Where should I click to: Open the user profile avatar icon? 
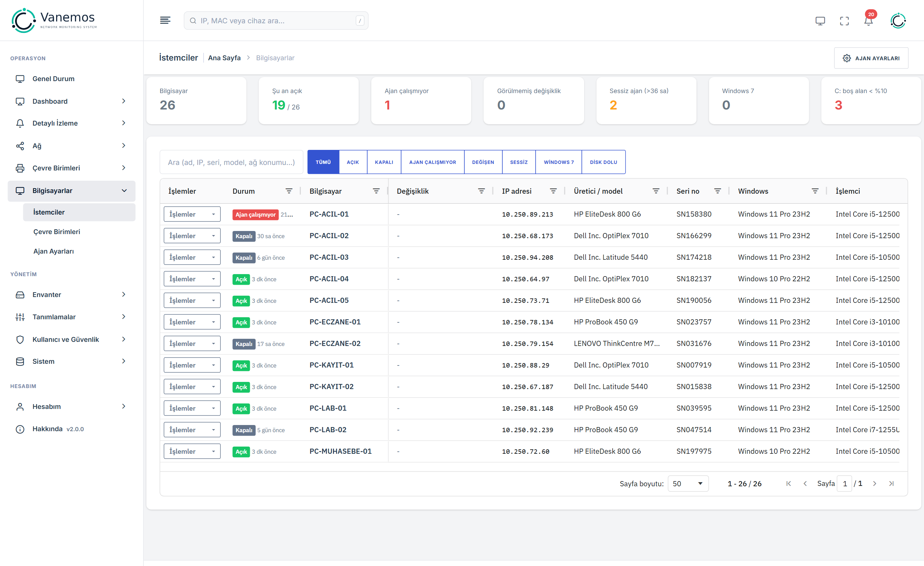pyautogui.click(x=898, y=21)
